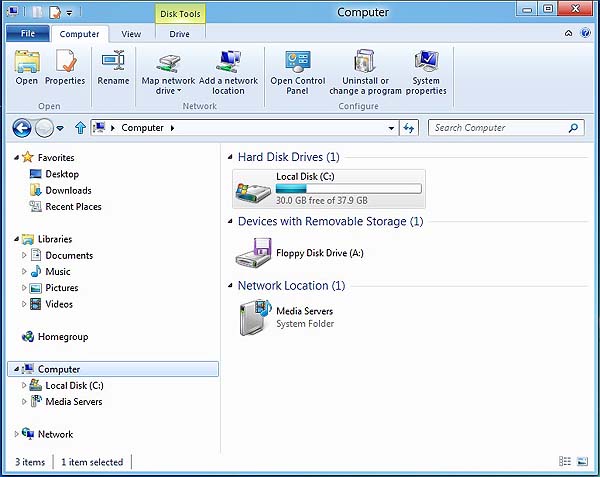Click the Rename ribbon icon

pyautogui.click(x=113, y=68)
